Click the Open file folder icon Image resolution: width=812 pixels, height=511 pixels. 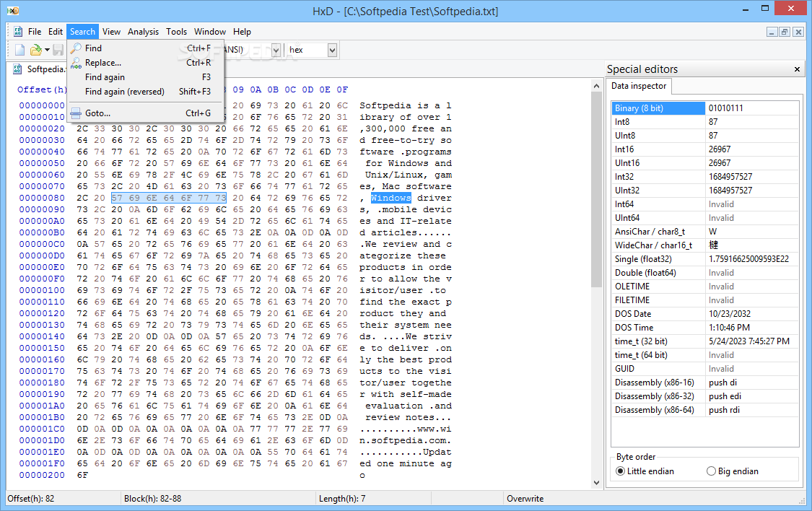[x=36, y=50]
